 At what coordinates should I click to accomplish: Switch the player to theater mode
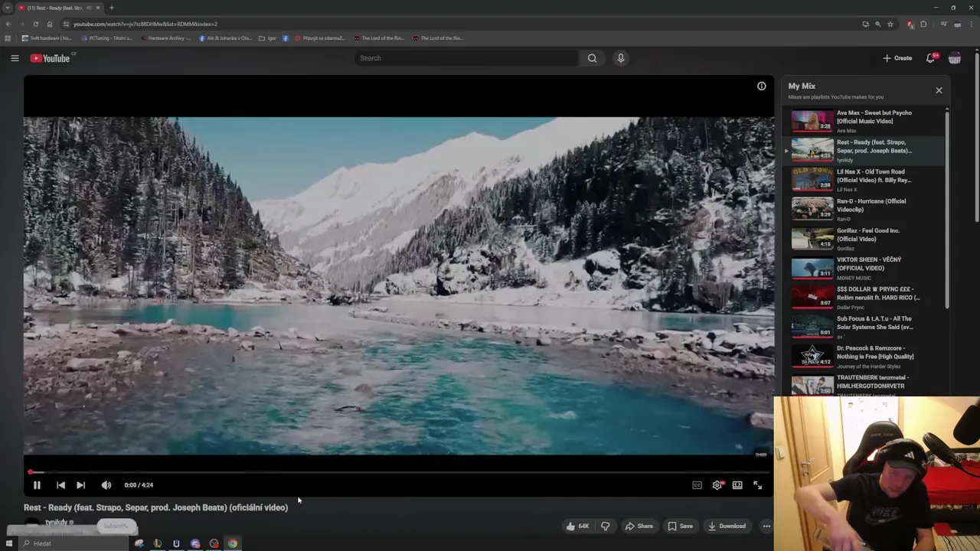pyautogui.click(x=737, y=485)
